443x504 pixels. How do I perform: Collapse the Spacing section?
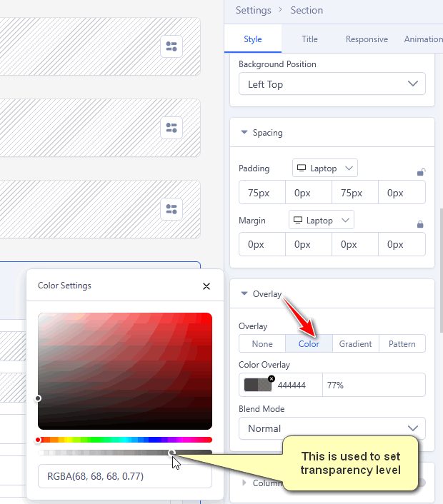pos(244,133)
